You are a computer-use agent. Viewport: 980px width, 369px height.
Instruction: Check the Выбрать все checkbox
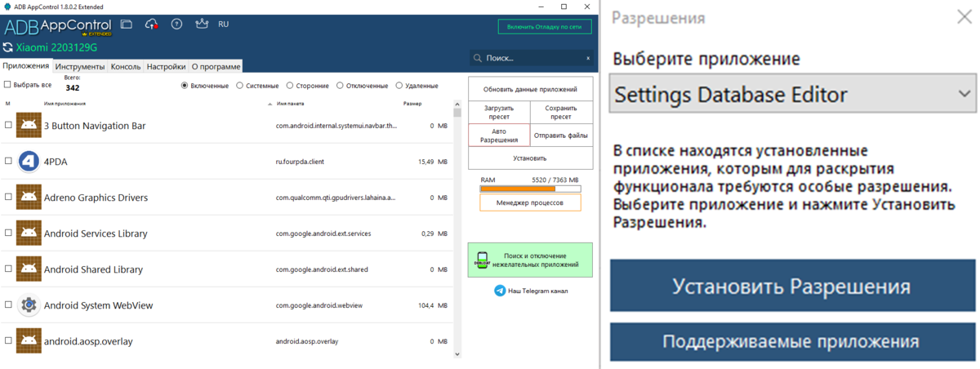7,85
